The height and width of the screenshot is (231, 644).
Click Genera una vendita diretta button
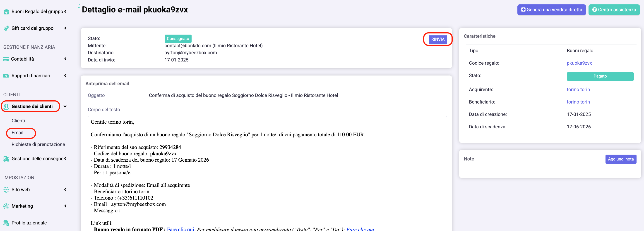(551, 10)
